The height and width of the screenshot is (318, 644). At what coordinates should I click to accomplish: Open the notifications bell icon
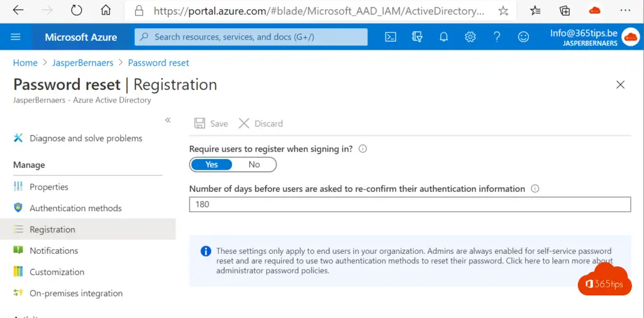[x=443, y=37]
